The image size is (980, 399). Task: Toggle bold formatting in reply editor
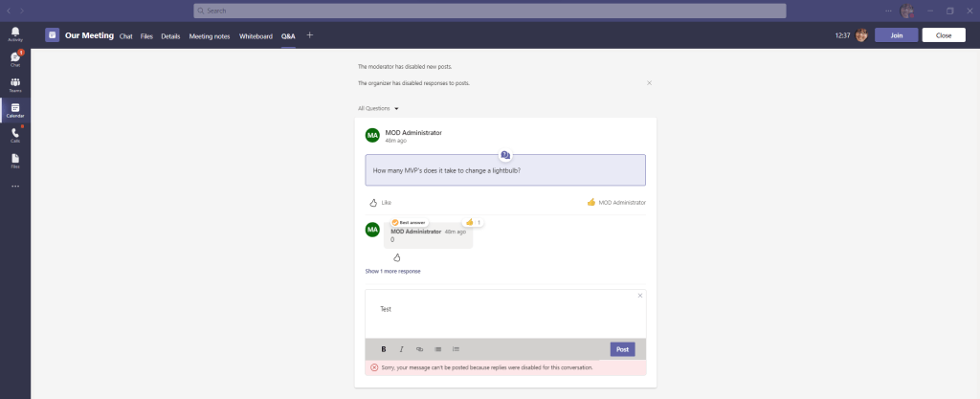coord(384,349)
